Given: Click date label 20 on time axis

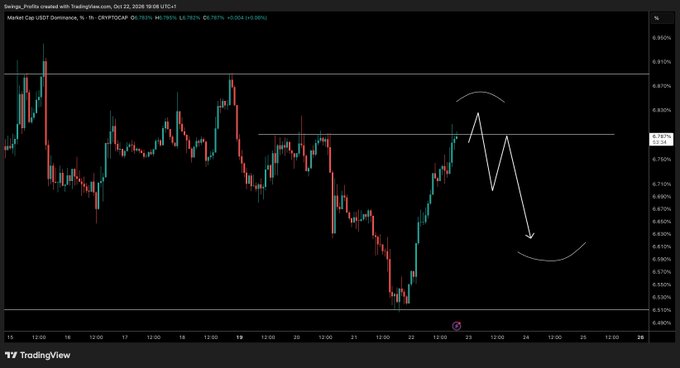Looking at the screenshot, I should point(297,337).
